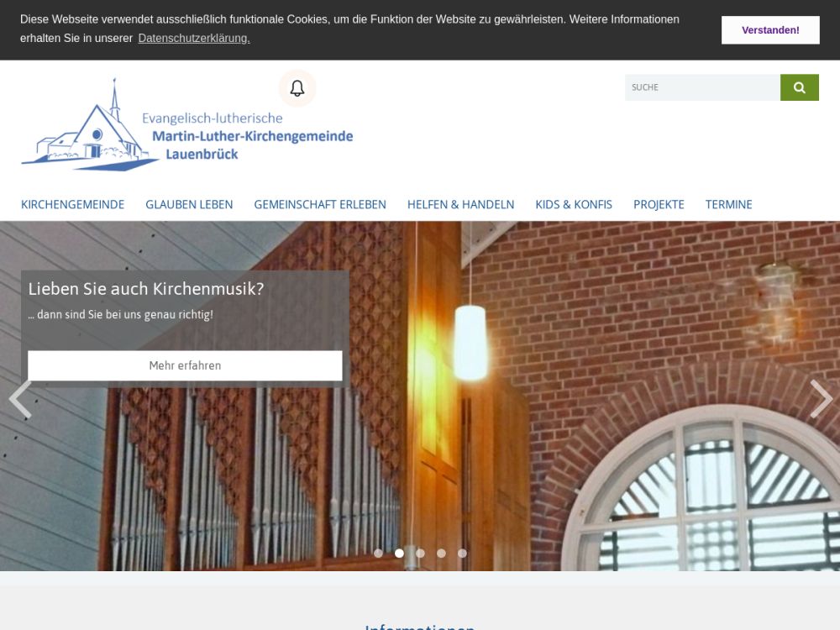This screenshot has height=630, width=840.
Task: Expand the Kids & Konfis menu
Action: 574,204
